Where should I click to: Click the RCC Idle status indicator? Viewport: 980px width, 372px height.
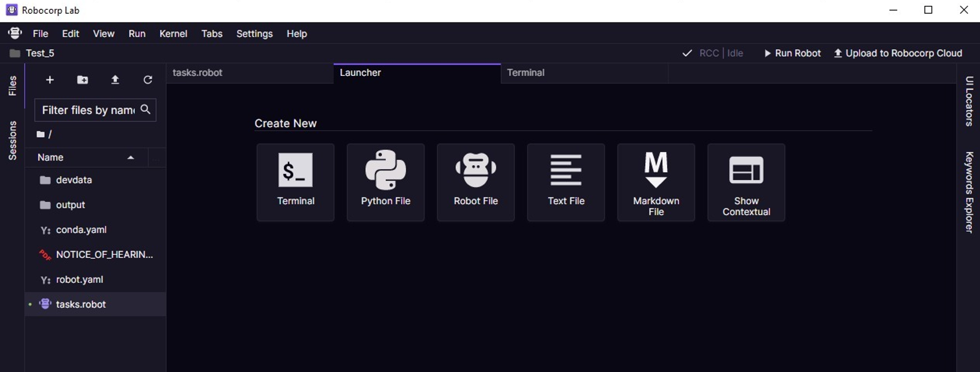(x=713, y=53)
